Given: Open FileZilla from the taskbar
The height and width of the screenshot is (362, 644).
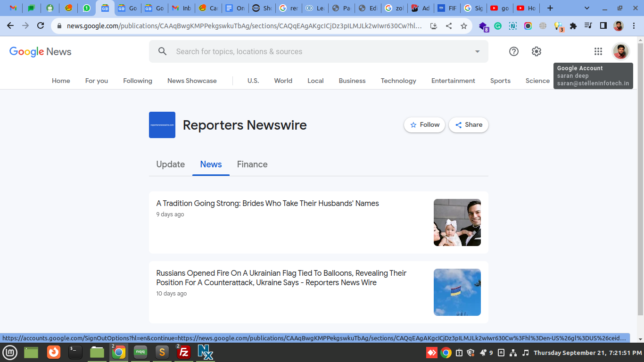Looking at the screenshot, I should tap(184, 352).
